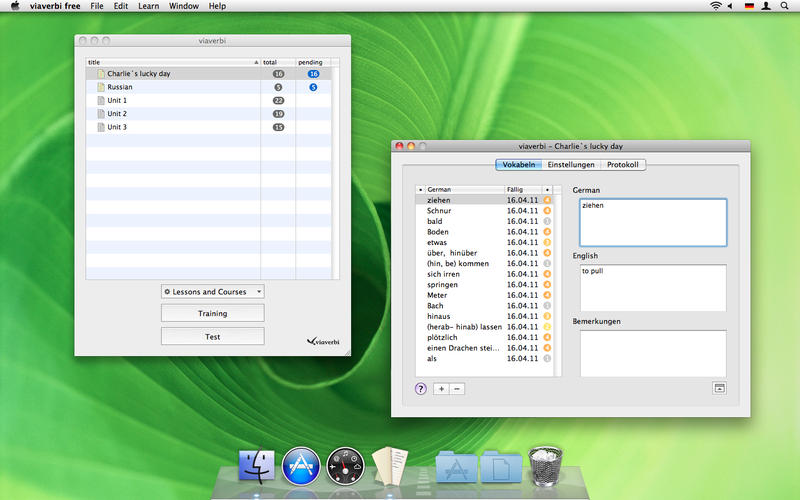Select vocabulary entry (herab- hinab) lassen
This screenshot has height=500, width=800.
tap(484, 327)
